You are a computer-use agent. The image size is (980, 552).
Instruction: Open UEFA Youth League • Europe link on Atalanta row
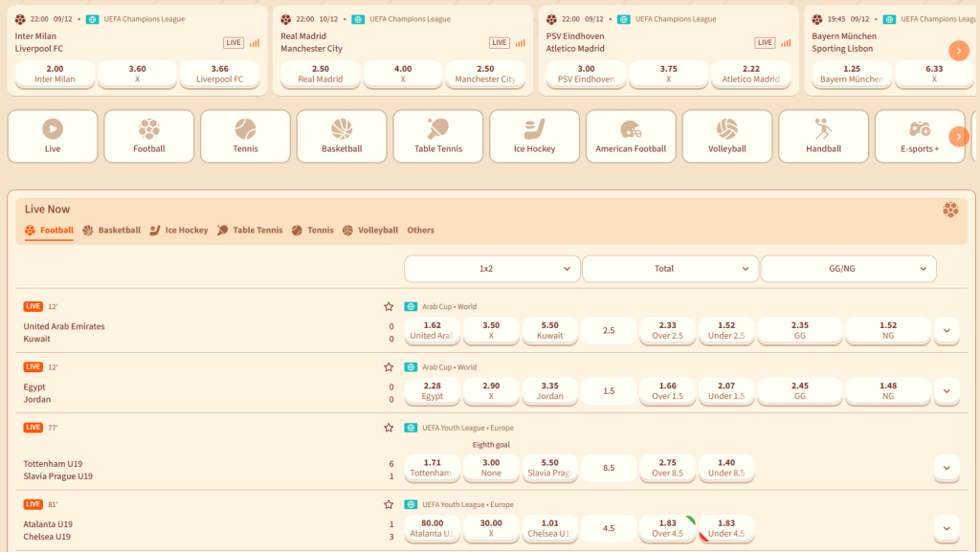click(468, 504)
